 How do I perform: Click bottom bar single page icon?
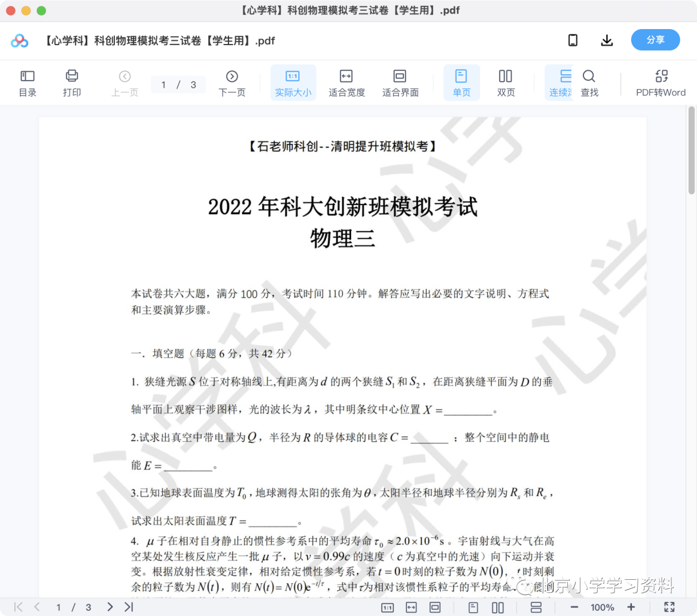(473, 607)
